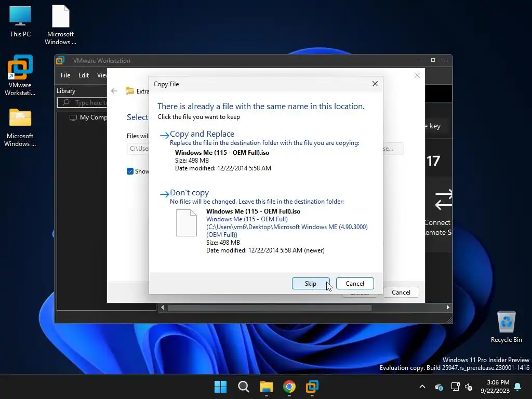Screen dimensions: 532x399
Task: Click the folder icon beside Extract title
Action: click(129, 91)
